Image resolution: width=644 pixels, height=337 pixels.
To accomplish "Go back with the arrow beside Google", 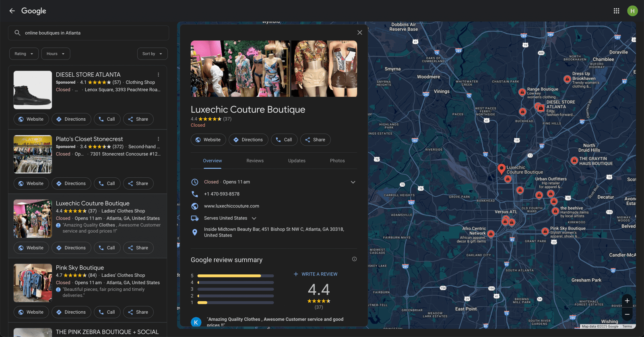I will click(x=12, y=11).
